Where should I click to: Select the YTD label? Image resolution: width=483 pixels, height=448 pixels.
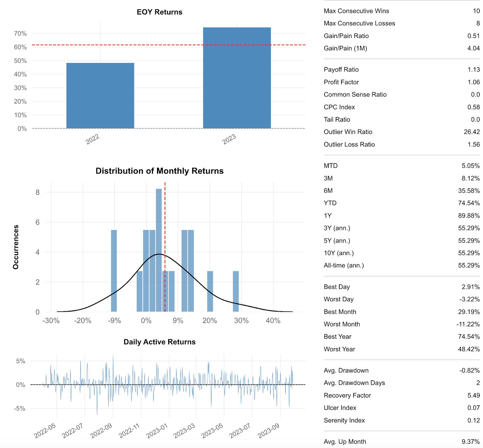coord(330,203)
